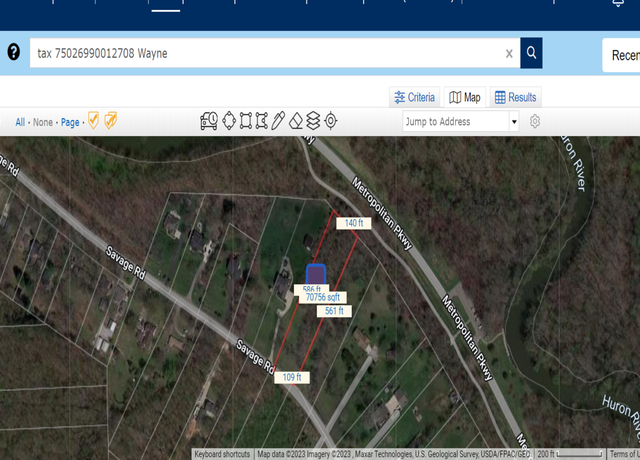This screenshot has width=640, height=460.
Task: Open the map layers icon
Action: coord(313,121)
